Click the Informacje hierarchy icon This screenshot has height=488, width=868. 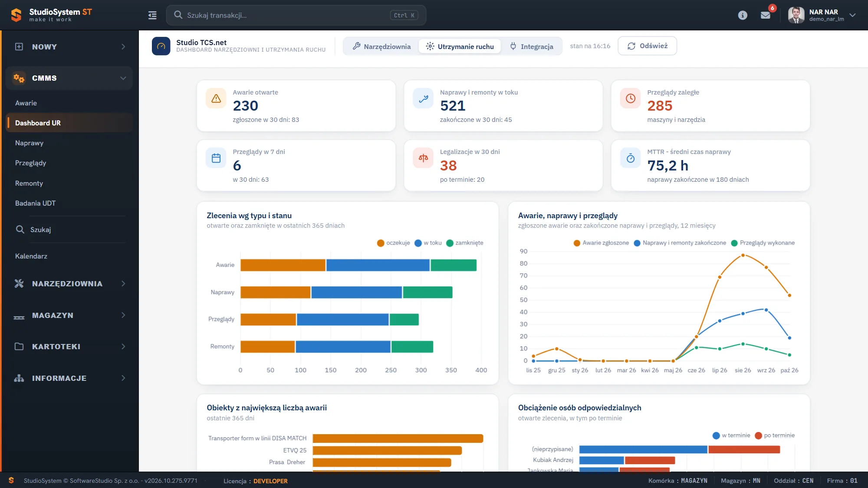coord(19,378)
